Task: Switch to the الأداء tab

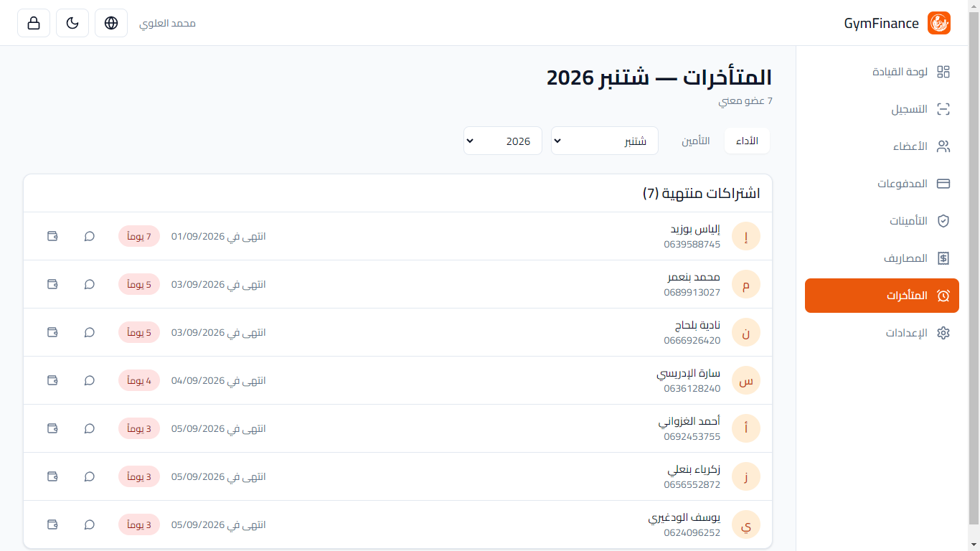Action: coord(747,141)
